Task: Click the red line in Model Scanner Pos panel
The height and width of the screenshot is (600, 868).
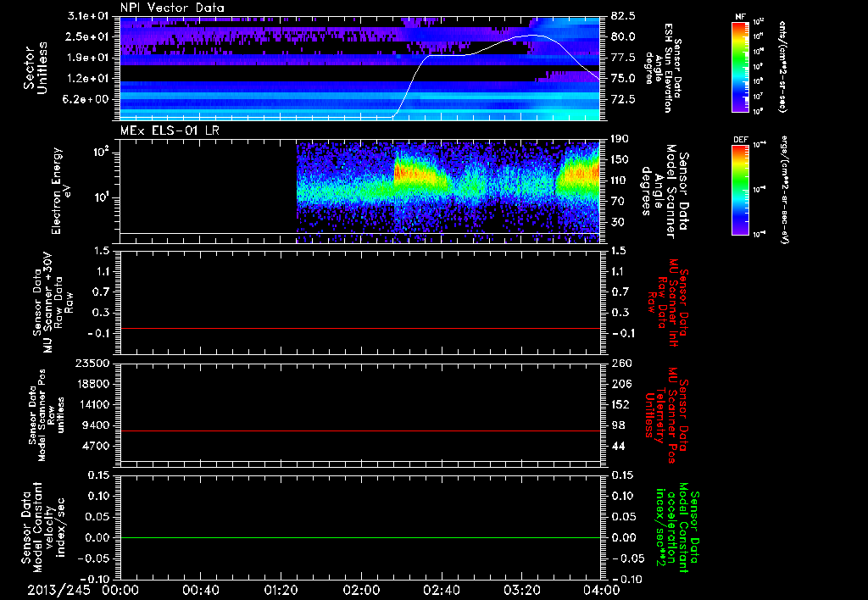Action: (x=359, y=431)
